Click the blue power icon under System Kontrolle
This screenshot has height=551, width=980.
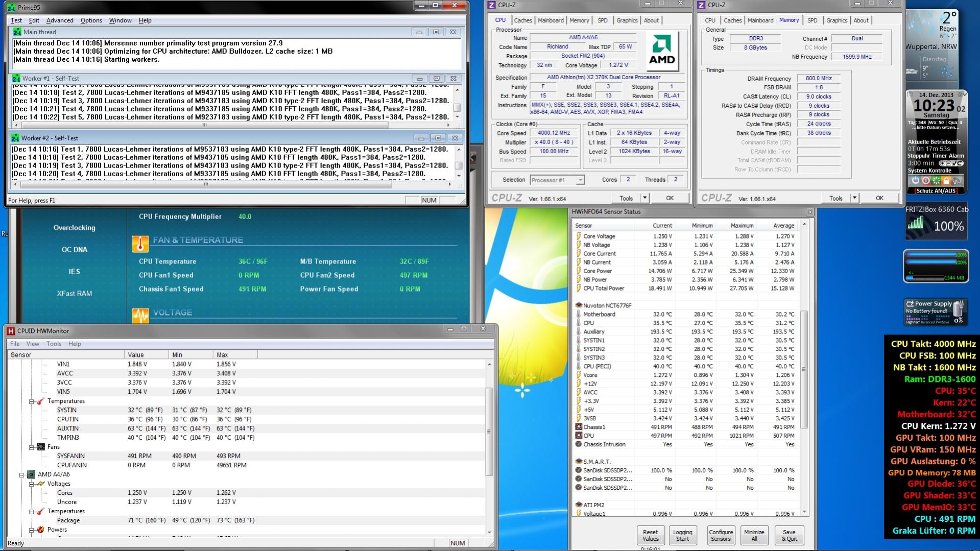(x=915, y=180)
